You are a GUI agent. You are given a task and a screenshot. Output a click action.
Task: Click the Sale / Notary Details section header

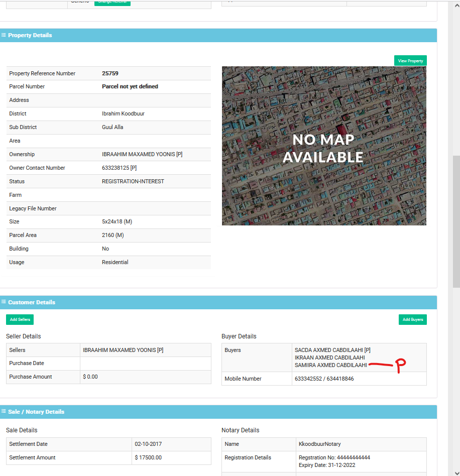(x=218, y=412)
